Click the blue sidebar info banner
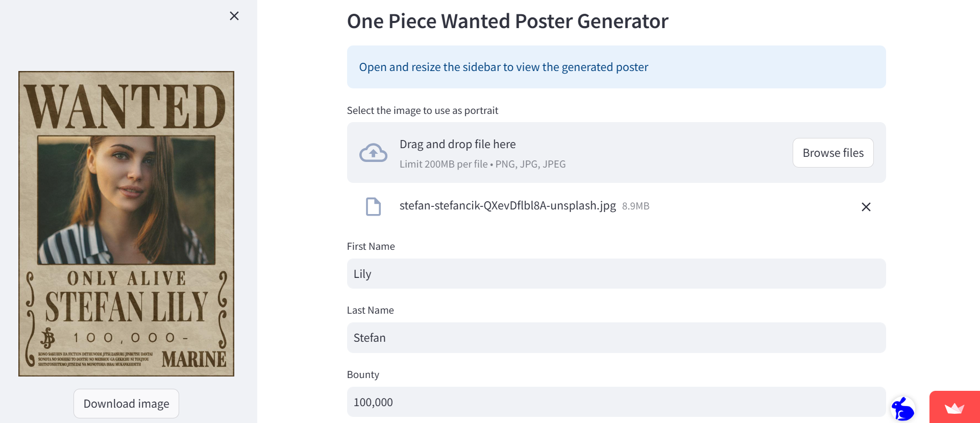 [x=616, y=67]
